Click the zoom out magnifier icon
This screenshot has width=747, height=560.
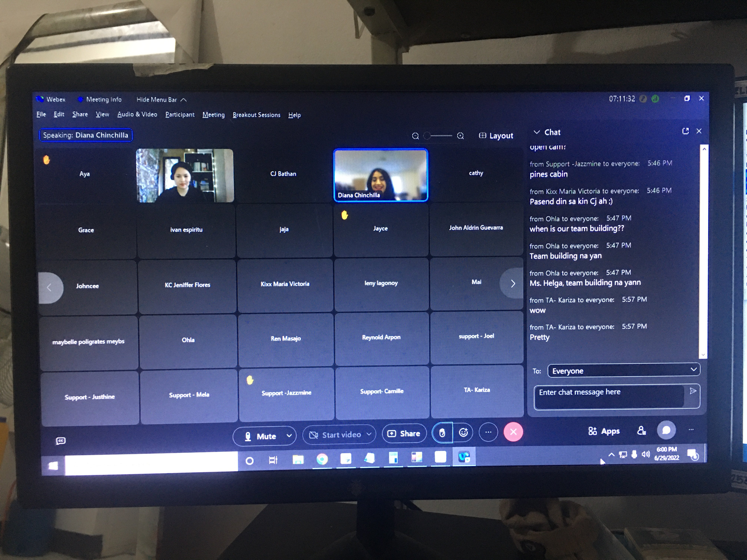(x=415, y=136)
